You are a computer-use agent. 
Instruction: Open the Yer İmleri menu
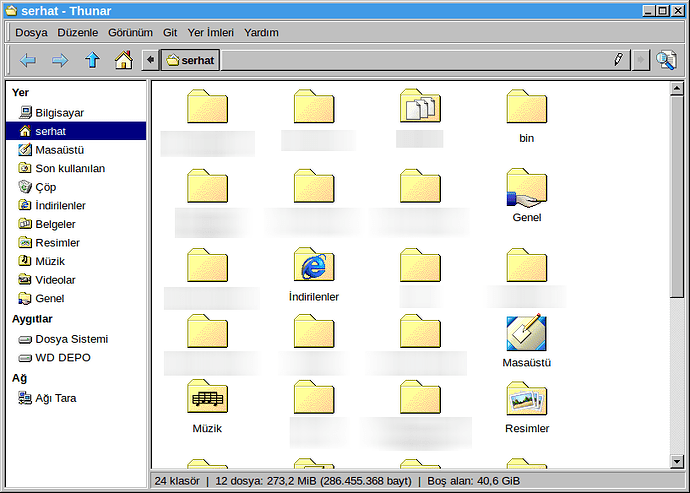pos(211,32)
